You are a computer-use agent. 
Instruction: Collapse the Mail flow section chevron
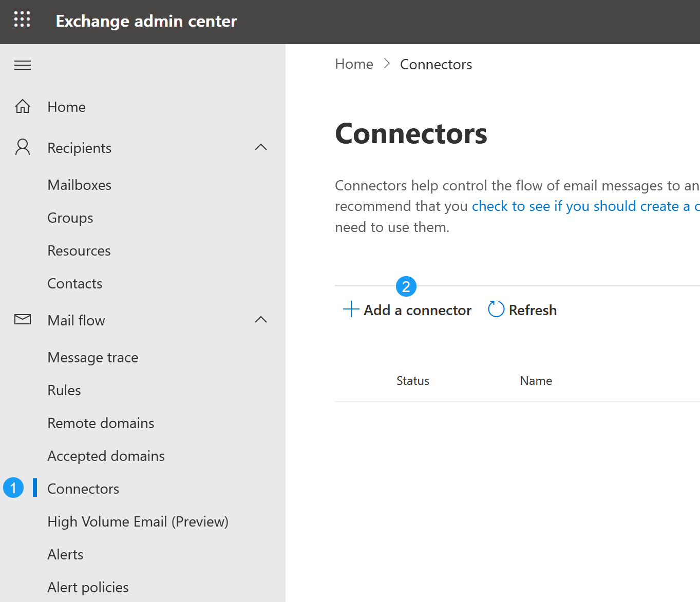[x=261, y=319]
